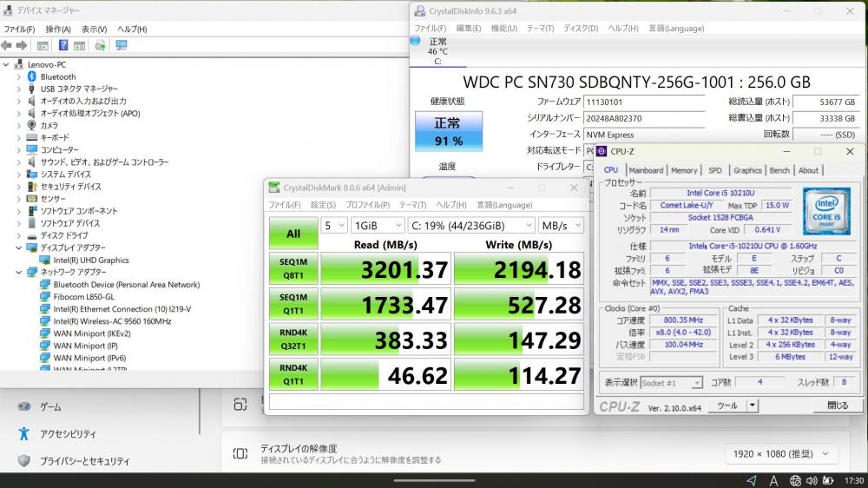The width and height of the screenshot is (868, 488).
Task: Open the MB/s unit dropdown
Action: [x=561, y=226]
